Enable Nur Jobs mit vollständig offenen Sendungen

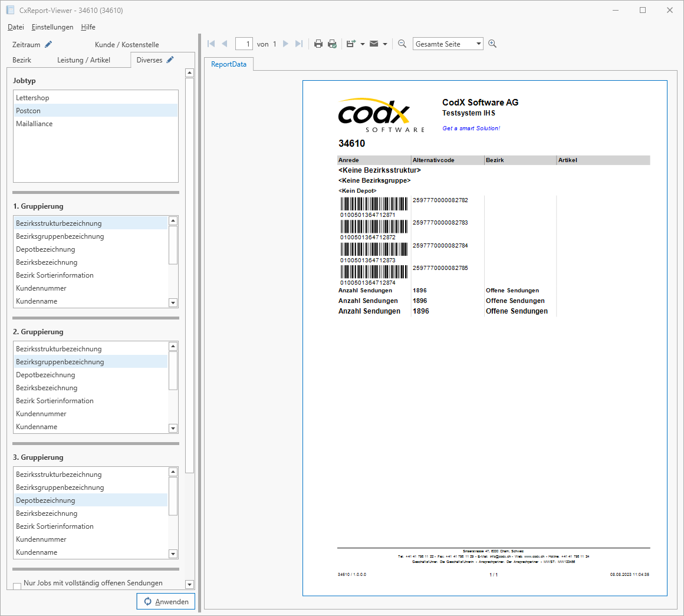pos(17,586)
